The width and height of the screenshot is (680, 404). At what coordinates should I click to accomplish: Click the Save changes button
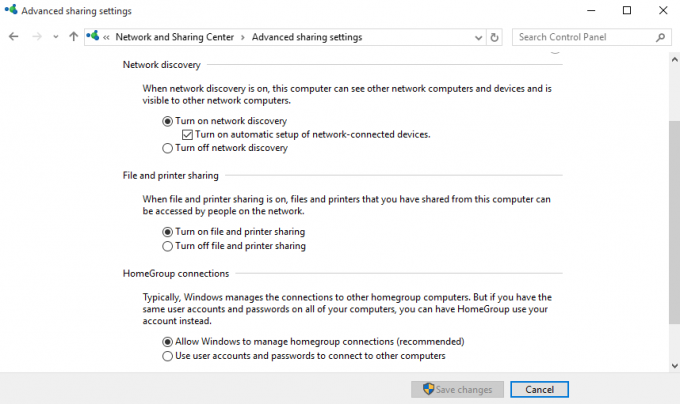[458, 389]
